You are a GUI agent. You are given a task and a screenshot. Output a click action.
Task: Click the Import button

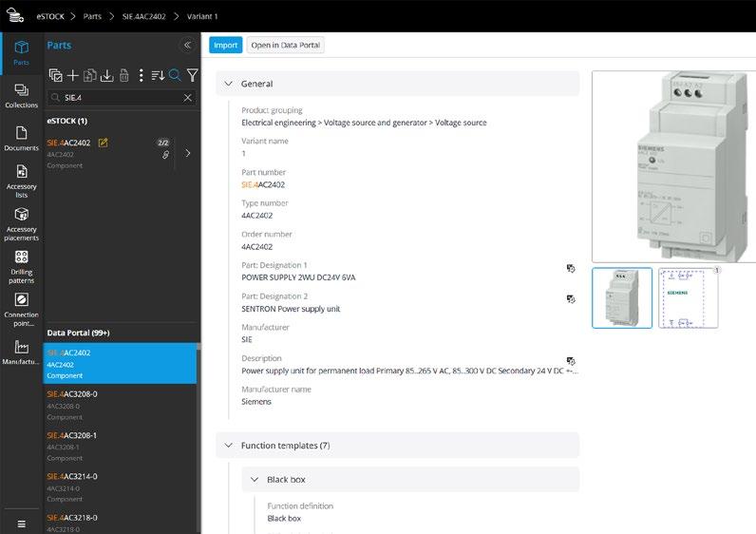click(226, 45)
